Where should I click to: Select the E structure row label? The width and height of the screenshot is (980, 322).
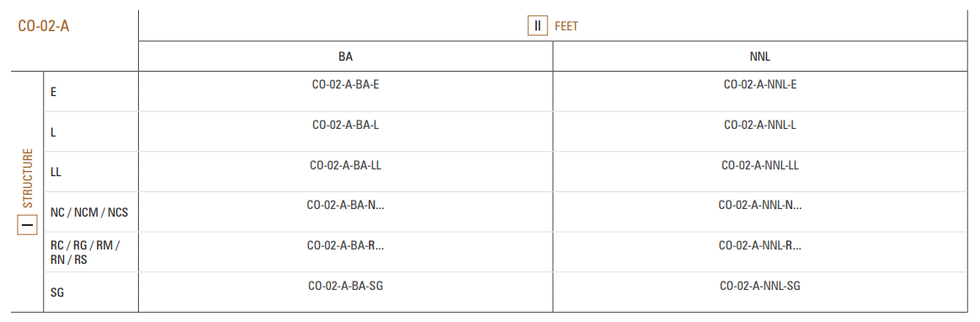54,92
